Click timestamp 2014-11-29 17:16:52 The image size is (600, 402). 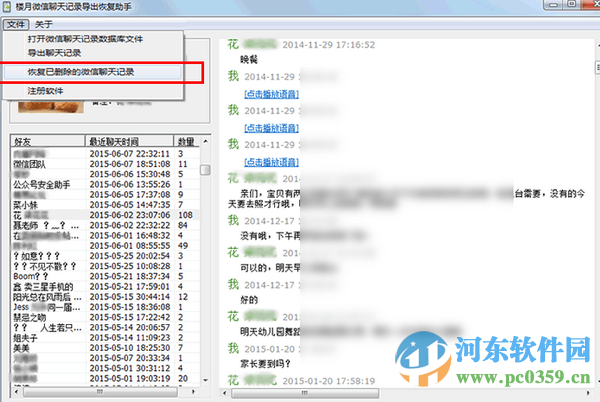[x=329, y=45]
